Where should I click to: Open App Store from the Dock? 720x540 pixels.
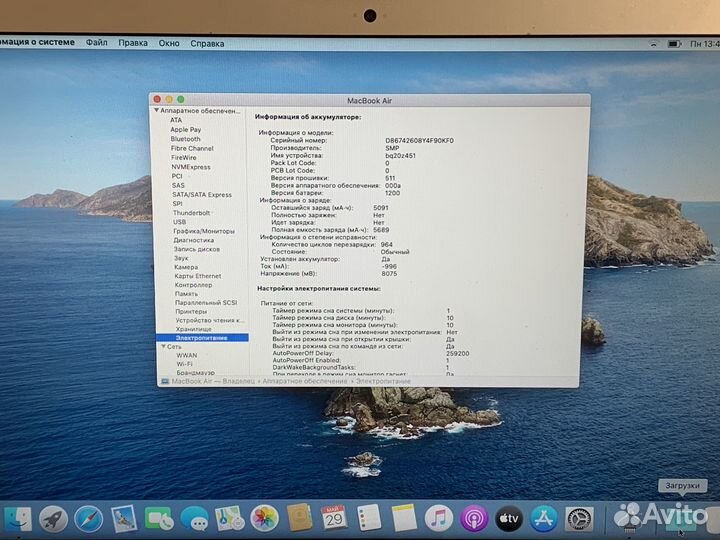coord(544,518)
